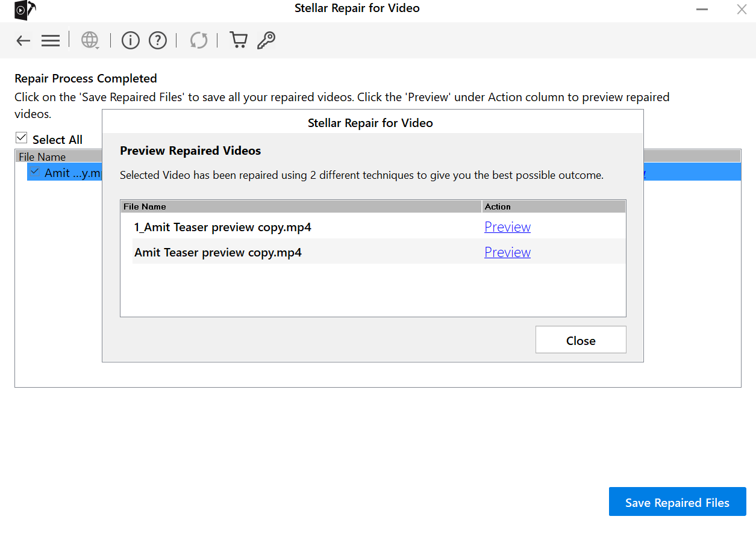Image resolution: width=756 pixels, height=534 pixels.
Task: Preview 1_Amit Teaser preview copy.mp4
Action: click(507, 227)
